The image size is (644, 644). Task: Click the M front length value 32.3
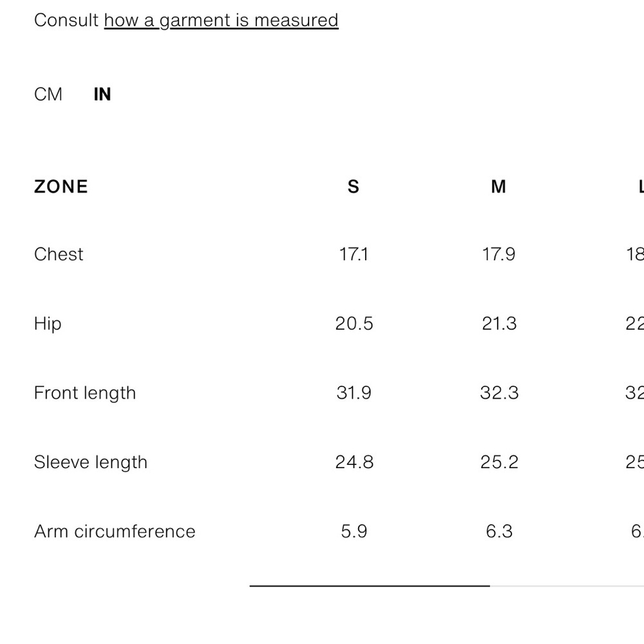point(500,393)
